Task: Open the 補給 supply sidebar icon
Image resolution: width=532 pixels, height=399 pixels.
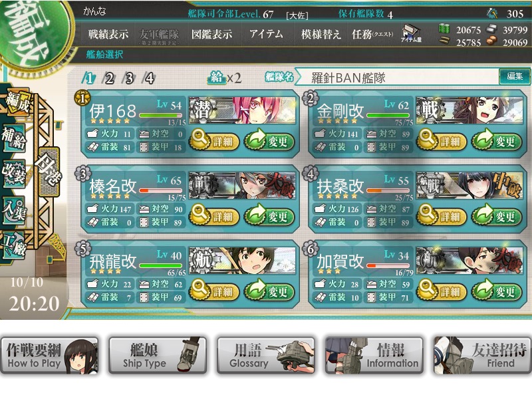Action: (x=13, y=138)
